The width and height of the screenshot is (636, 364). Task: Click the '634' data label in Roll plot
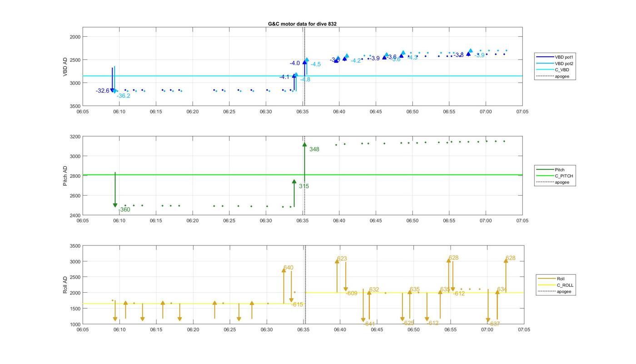coord(502,290)
